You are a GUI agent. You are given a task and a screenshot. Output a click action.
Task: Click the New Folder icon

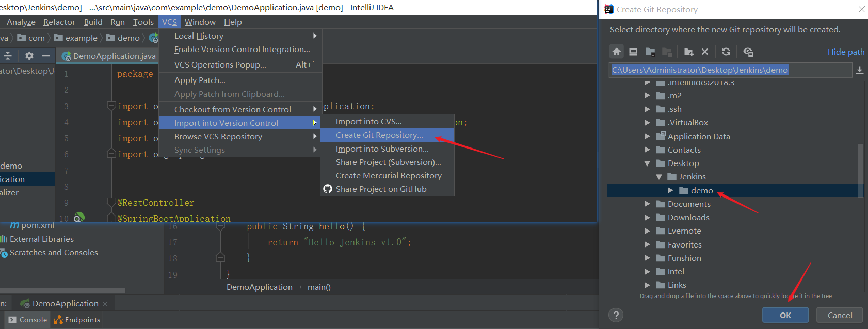[x=688, y=52]
